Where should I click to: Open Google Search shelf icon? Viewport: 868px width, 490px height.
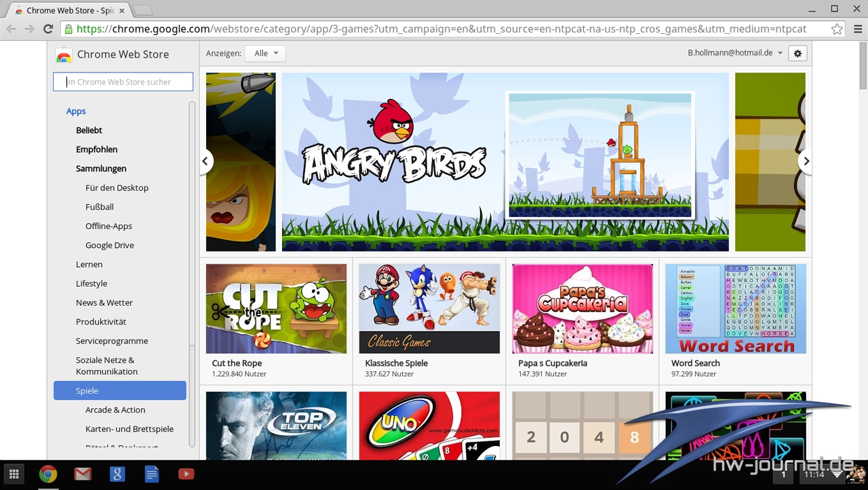(117, 474)
